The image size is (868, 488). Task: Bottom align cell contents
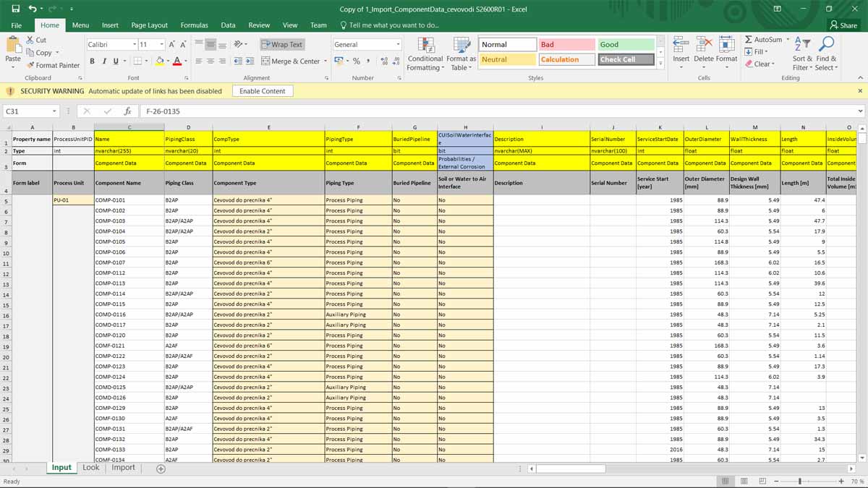[x=223, y=44]
